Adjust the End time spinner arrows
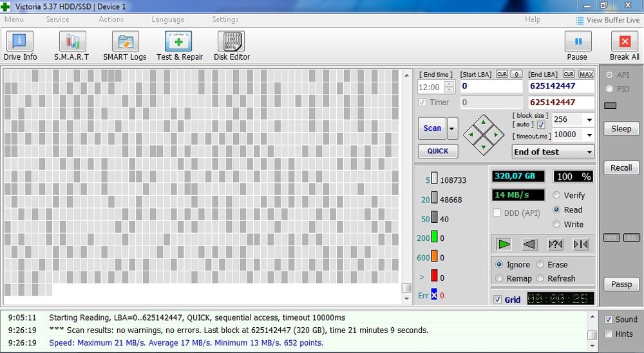The width and height of the screenshot is (644, 353). coord(450,87)
